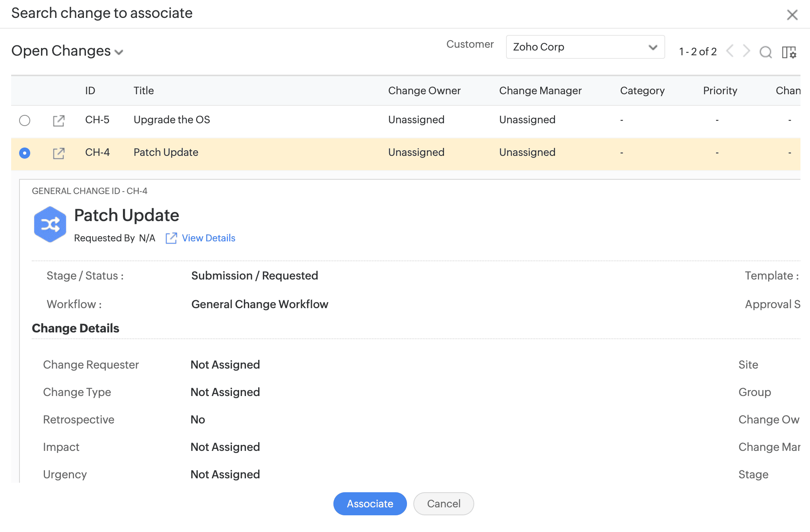
Task: Sort by the Change Owner column header
Action: pyautogui.click(x=424, y=91)
